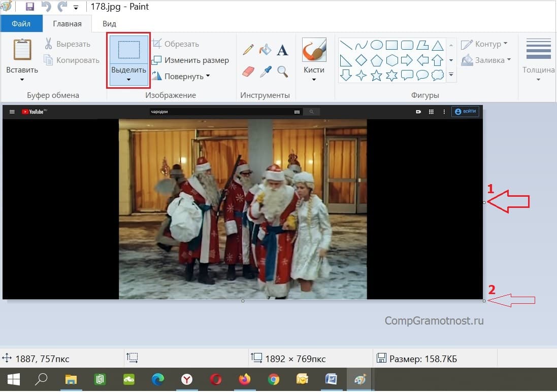Switch to the Вид tab
557x392 pixels.
click(109, 24)
